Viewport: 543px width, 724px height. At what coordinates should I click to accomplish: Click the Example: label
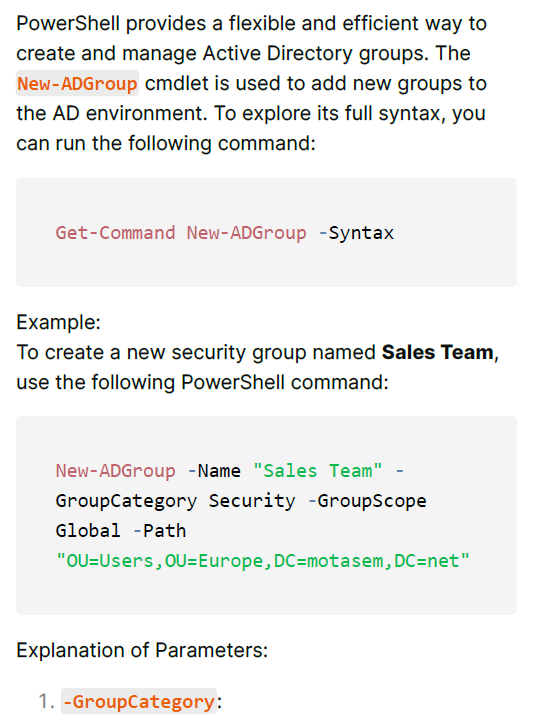pos(59,322)
